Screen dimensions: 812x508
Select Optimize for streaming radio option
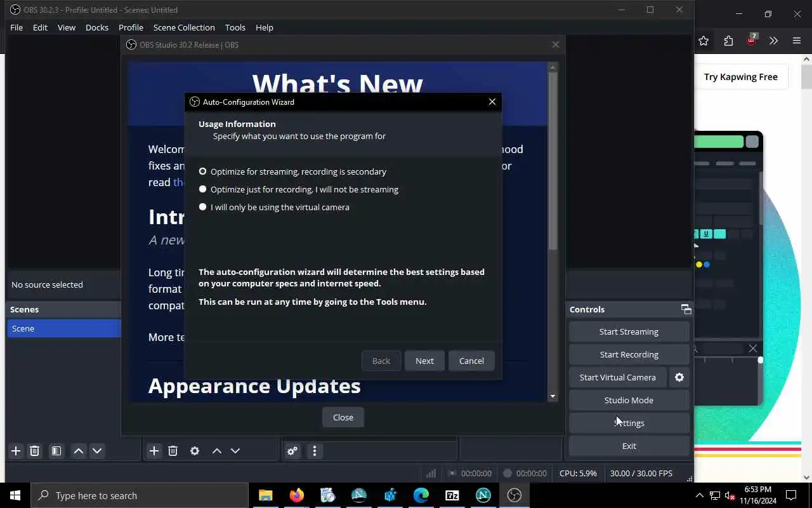point(292,171)
